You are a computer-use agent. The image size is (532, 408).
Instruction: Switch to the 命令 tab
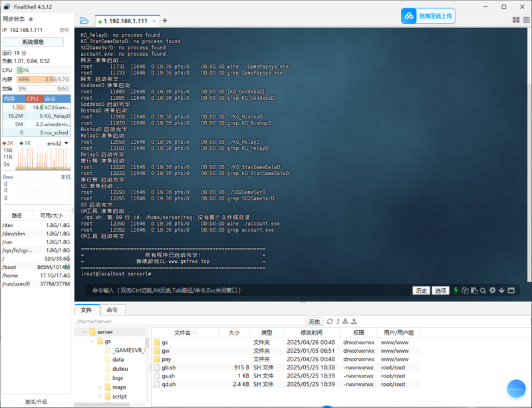click(x=111, y=310)
